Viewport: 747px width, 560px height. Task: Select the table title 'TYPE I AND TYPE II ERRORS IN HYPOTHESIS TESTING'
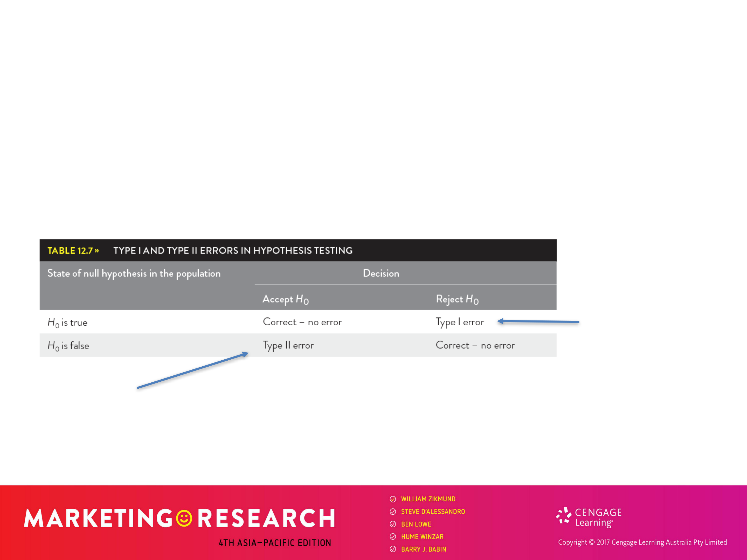233,250
